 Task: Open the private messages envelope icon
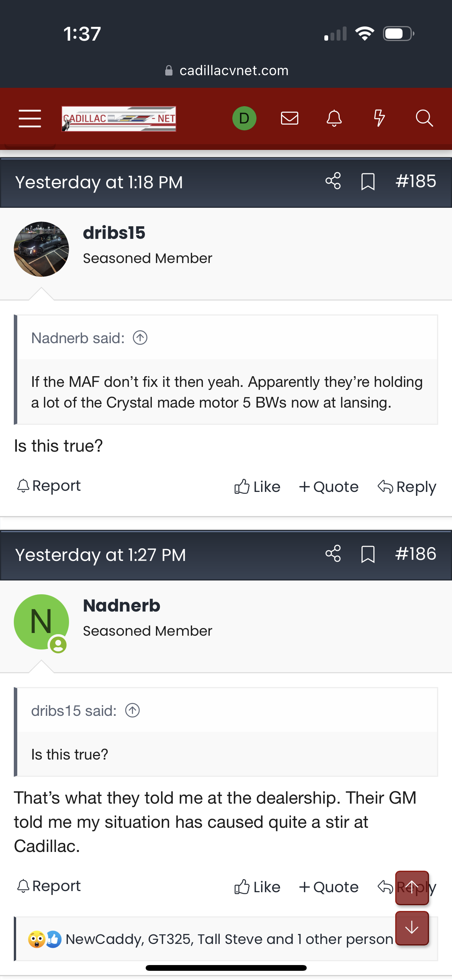tap(289, 118)
